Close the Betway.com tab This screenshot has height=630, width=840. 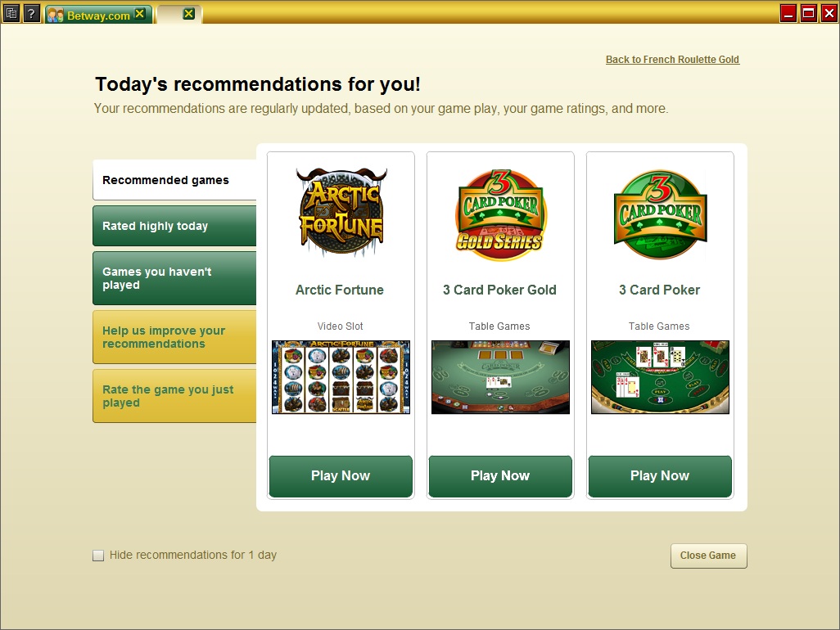[x=140, y=14]
